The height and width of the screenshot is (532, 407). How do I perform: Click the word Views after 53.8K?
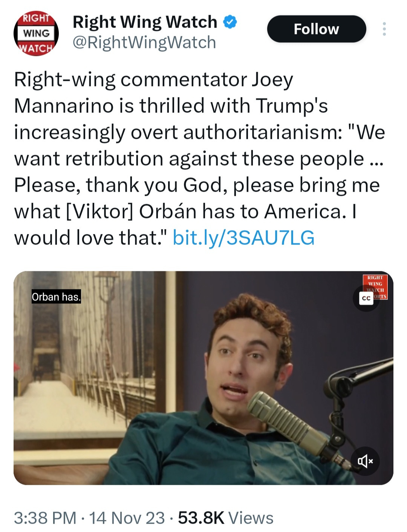coord(251,518)
